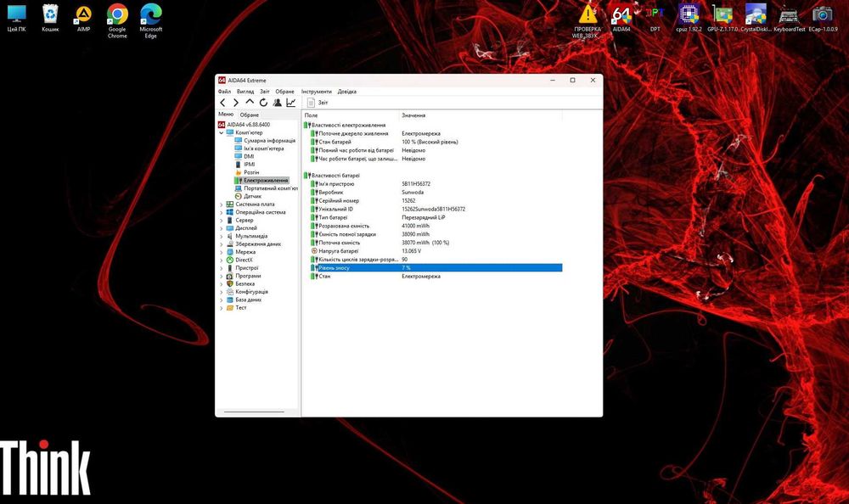Open the Вигляд menu
The image size is (849, 504).
pos(245,92)
